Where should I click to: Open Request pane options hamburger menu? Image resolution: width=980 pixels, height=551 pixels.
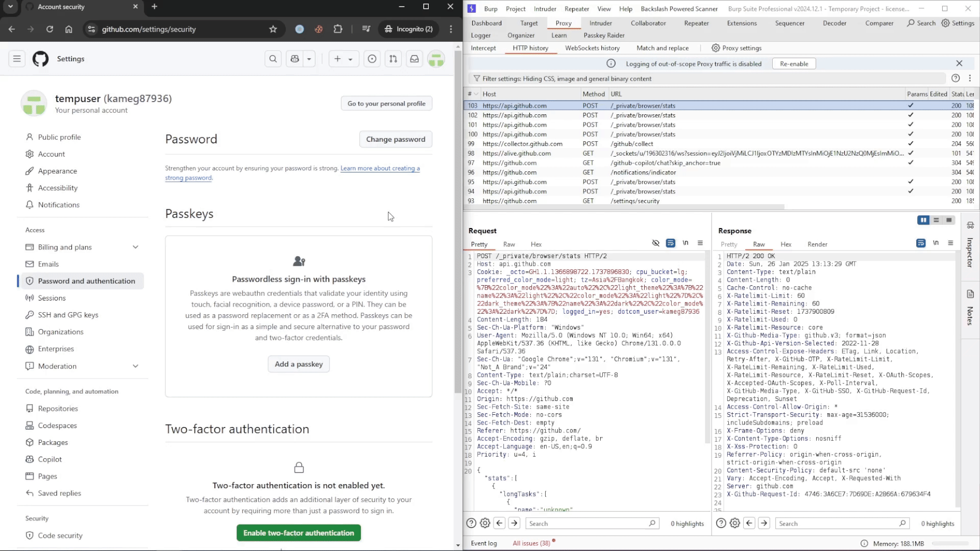coord(700,243)
